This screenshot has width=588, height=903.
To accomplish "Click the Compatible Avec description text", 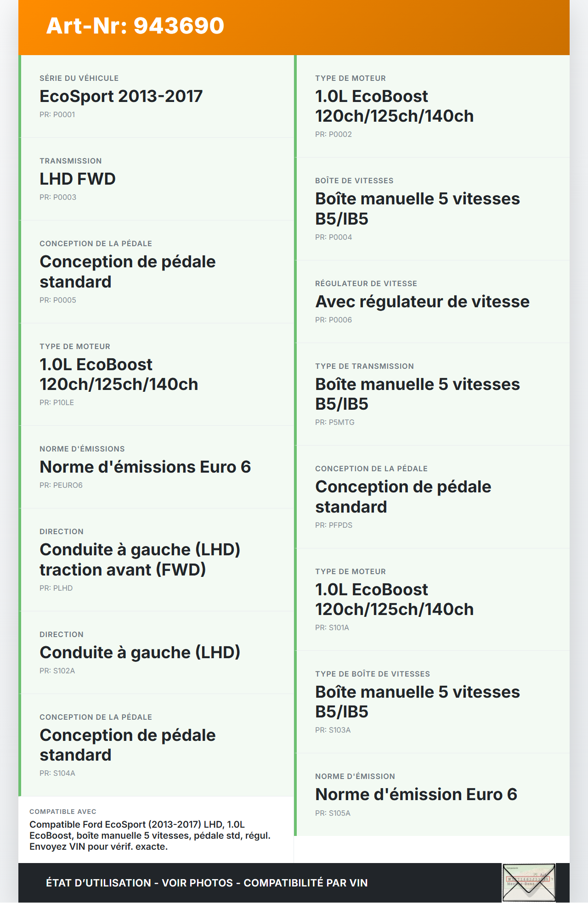I will (150, 835).
